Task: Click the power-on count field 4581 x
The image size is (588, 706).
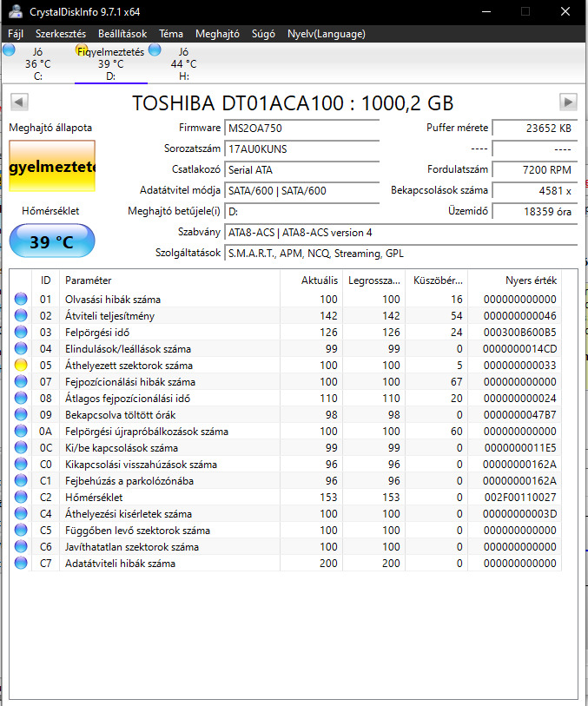Action: (535, 190)
